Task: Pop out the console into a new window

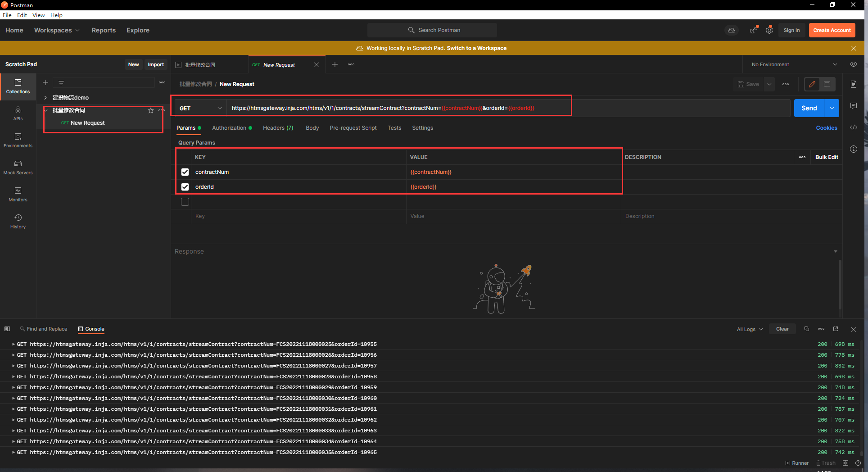Action: coord(836,329)
